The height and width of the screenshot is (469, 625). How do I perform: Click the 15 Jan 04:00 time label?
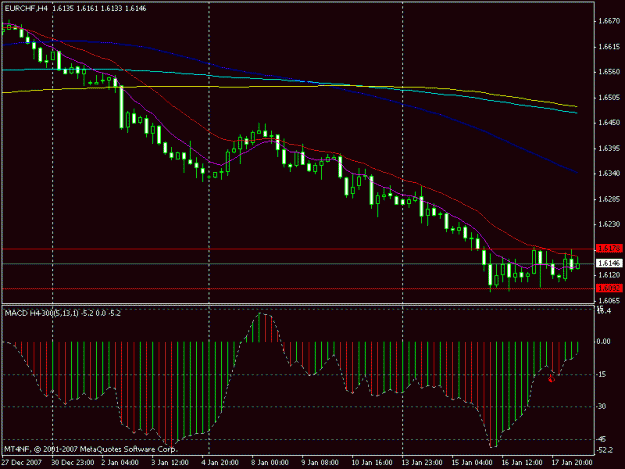point(472,463)
